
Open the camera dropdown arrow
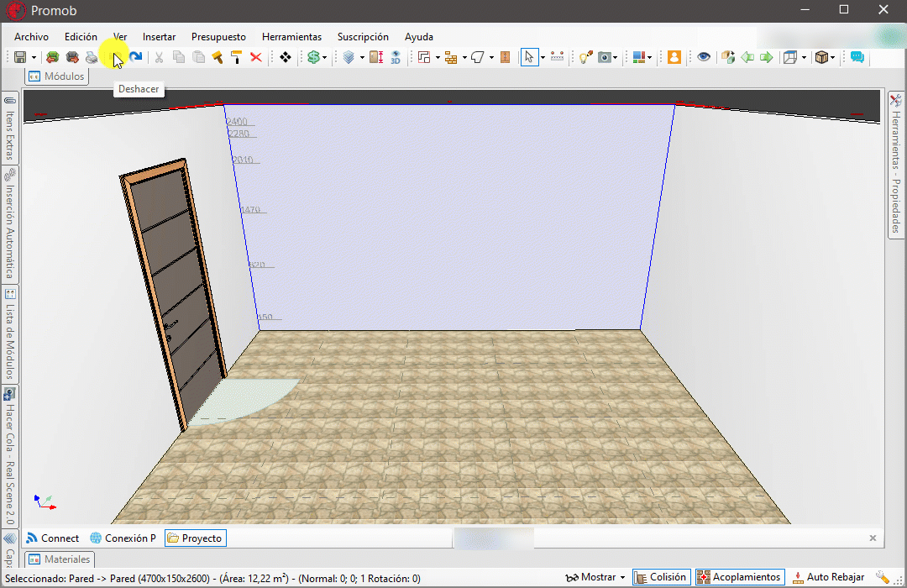tap(615, 57)
